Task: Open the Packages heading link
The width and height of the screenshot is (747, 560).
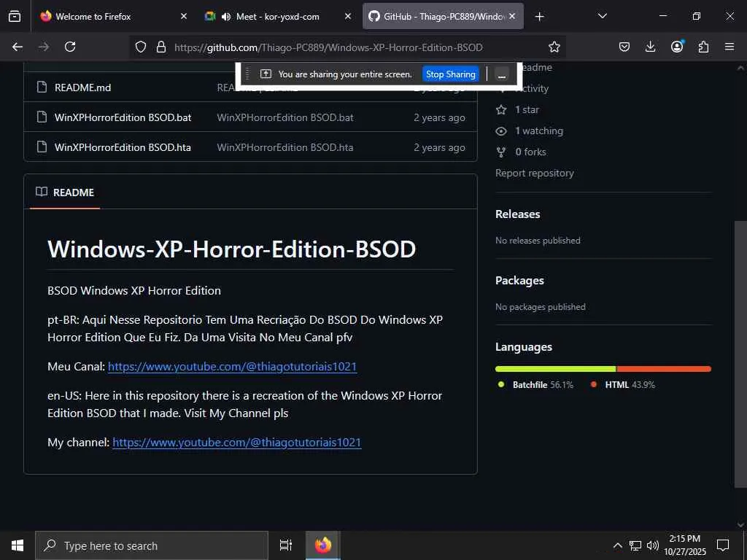Action: (519, 281)
